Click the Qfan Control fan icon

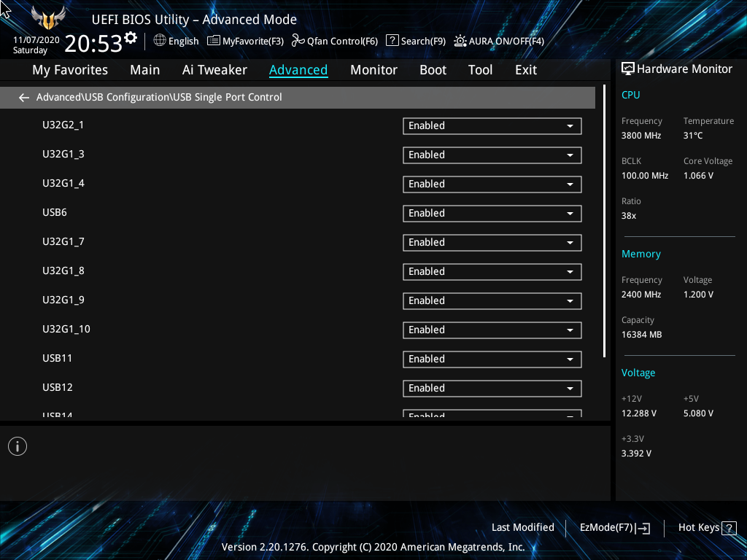coord(298,41)
